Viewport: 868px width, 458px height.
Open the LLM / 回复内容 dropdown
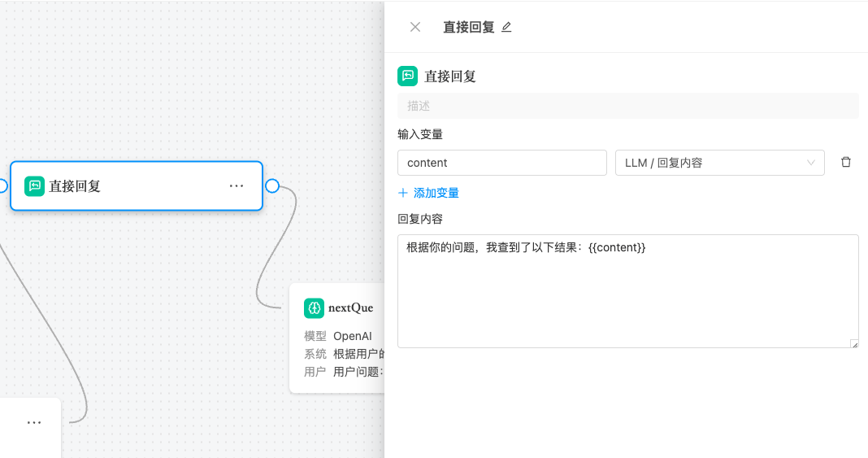coord(719,163)
